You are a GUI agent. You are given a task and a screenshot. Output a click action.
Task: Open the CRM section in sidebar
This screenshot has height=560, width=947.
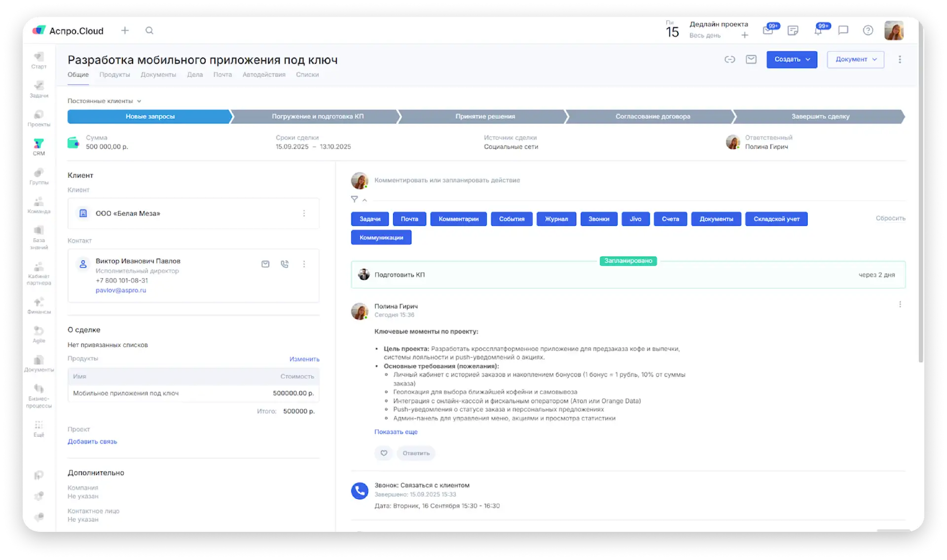tap(39, 147)
